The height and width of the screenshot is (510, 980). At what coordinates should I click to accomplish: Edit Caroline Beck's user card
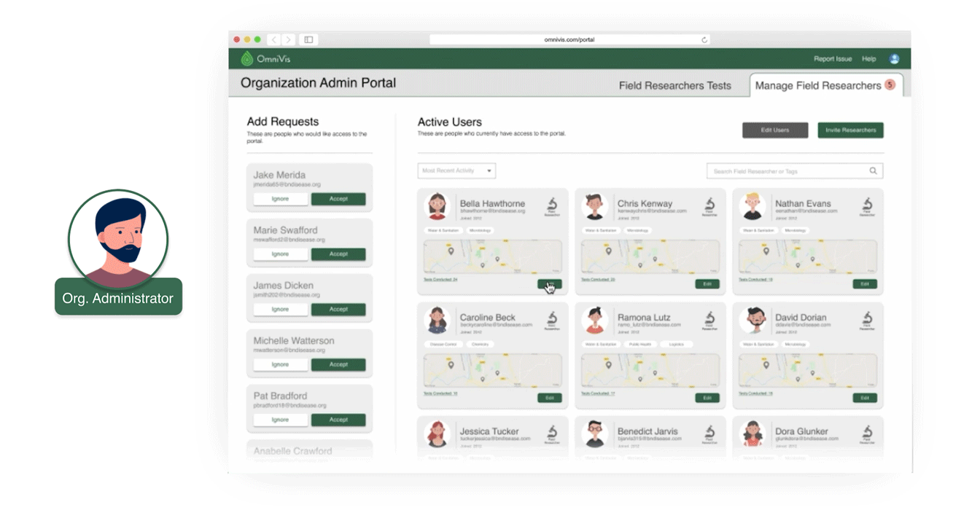pyautogui.click(x=550, y=399)
